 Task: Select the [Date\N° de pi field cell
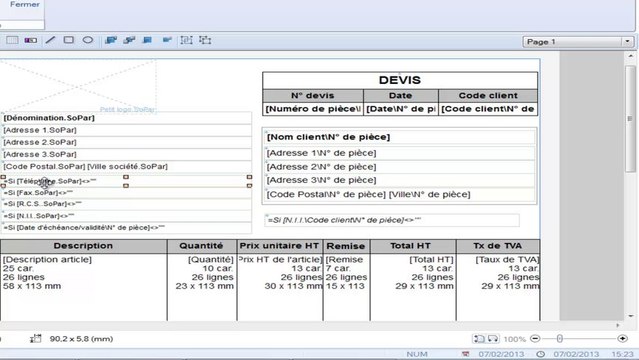pos(400,109)
